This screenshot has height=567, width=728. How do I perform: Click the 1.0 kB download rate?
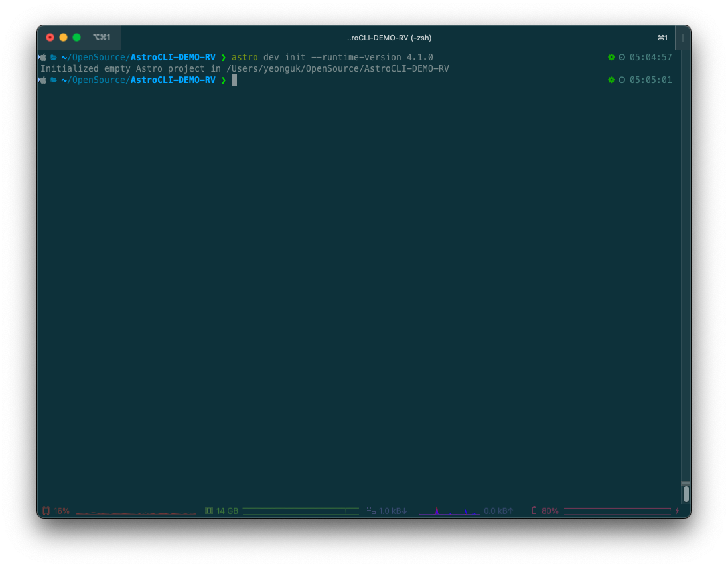coord(394,511)
